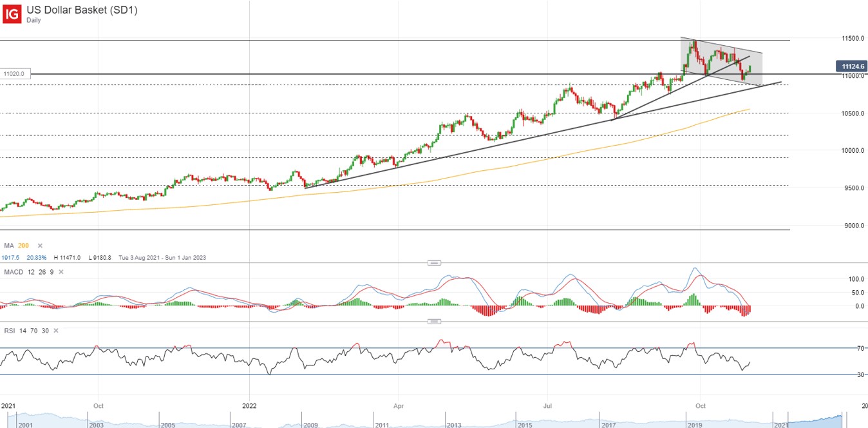868x428 pixels.
Task: Click the Apr date axis label
Action: 399,406
